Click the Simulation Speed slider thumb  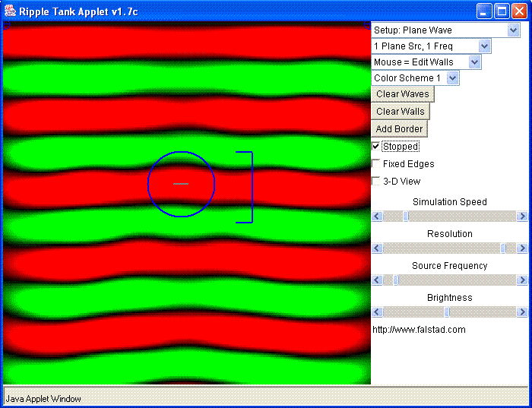(x=406, y=216)
